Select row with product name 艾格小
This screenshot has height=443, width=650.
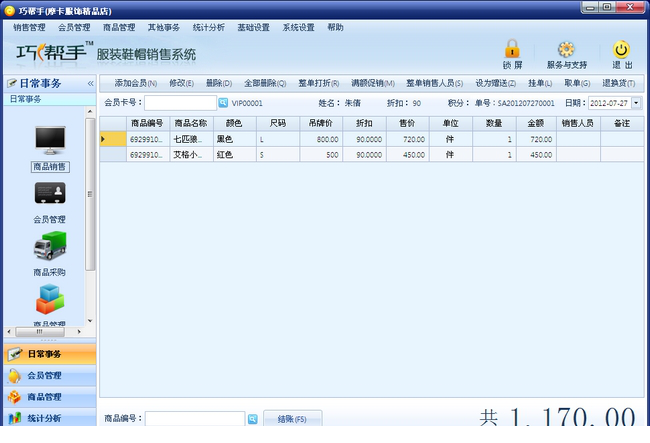point(372,155)
